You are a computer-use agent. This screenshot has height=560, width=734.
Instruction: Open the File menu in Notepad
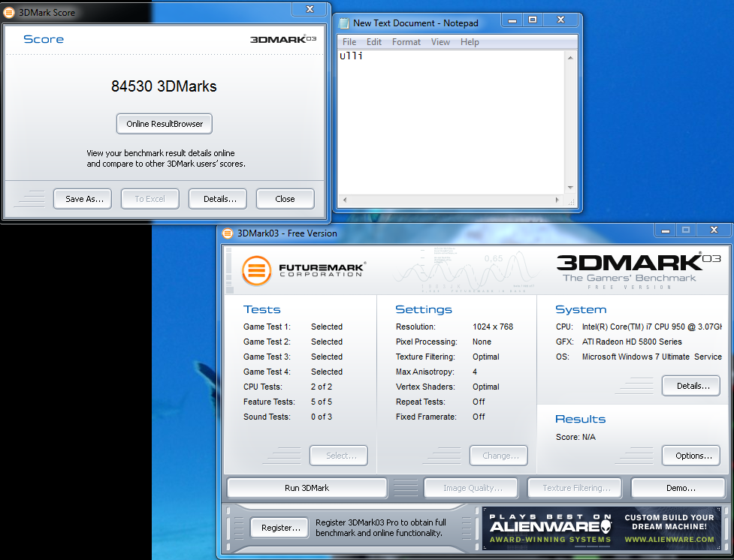(349, 42)
